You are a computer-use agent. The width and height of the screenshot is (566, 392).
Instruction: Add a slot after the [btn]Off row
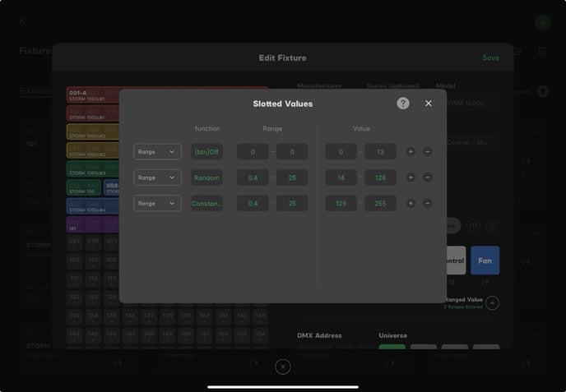pos(411,152)
